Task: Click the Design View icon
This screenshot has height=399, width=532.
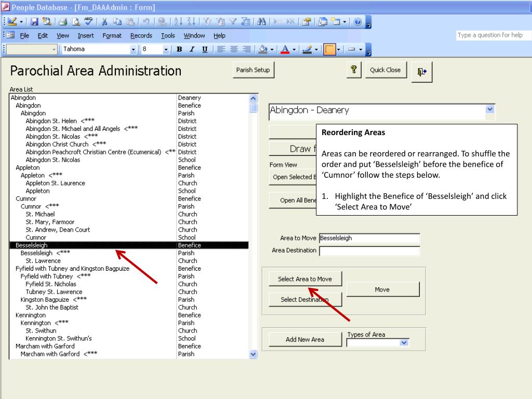Action: pyautogui.click(x=12, y=22)
